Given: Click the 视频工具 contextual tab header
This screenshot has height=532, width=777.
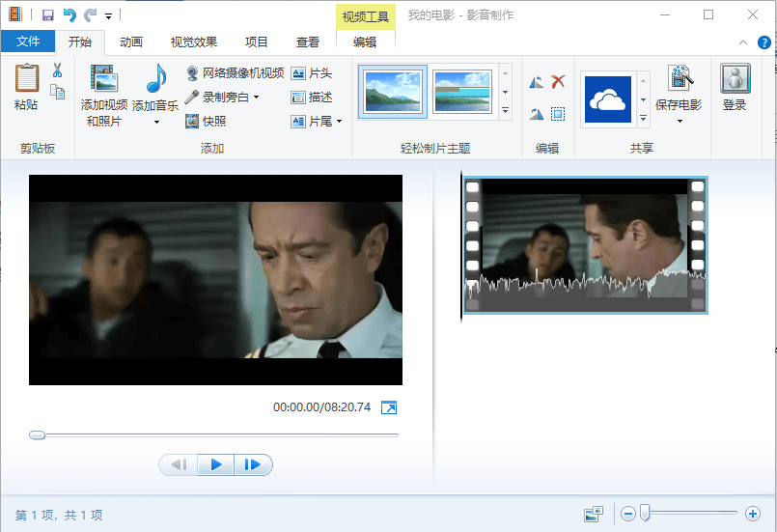Looking at the screenshot, I should (366, 16).
